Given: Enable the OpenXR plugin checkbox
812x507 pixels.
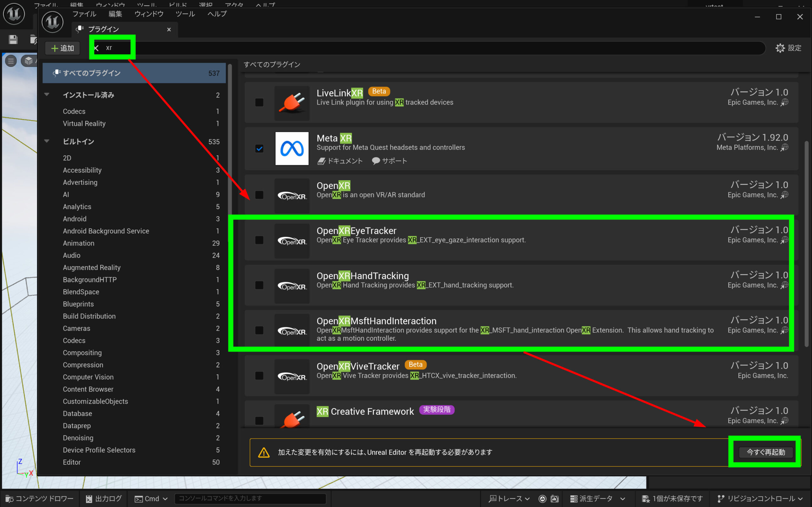Looking at the screenshot, I should coord(259,195).
